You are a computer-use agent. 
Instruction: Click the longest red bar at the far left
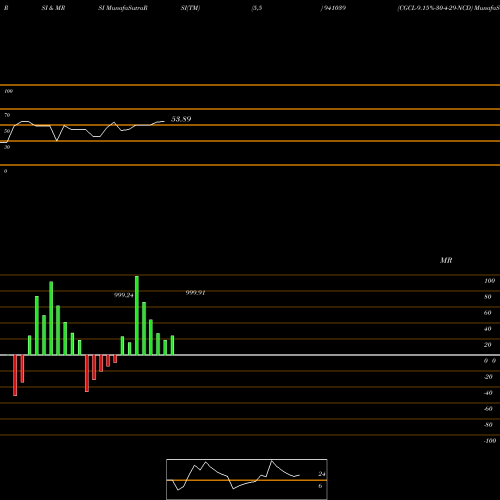click(15, 375)
